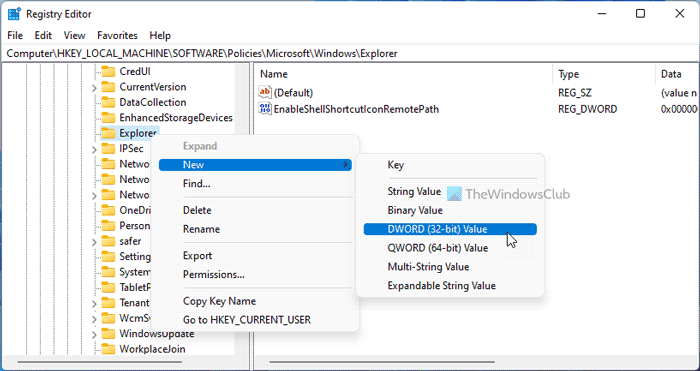
Task: Create a new DWORD (32-bit) Value
Action: coord(450,229)
